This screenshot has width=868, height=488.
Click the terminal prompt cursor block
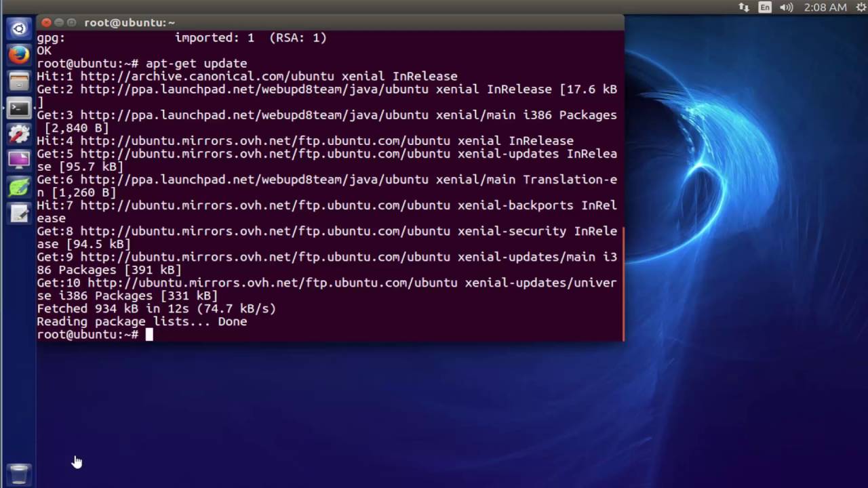click(149, 334)
